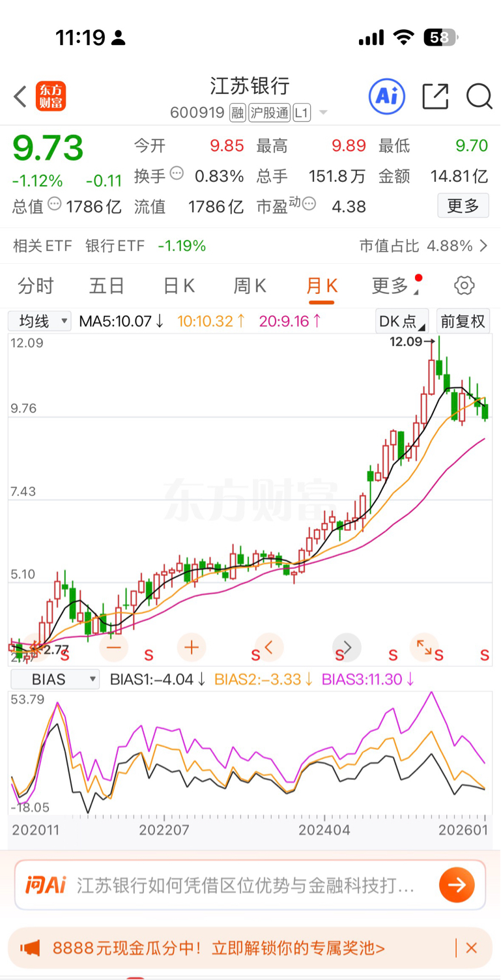Screen dimensions: 501x980
Task: Move chart right with arrow icon
Action: click(x=347, y=648)
